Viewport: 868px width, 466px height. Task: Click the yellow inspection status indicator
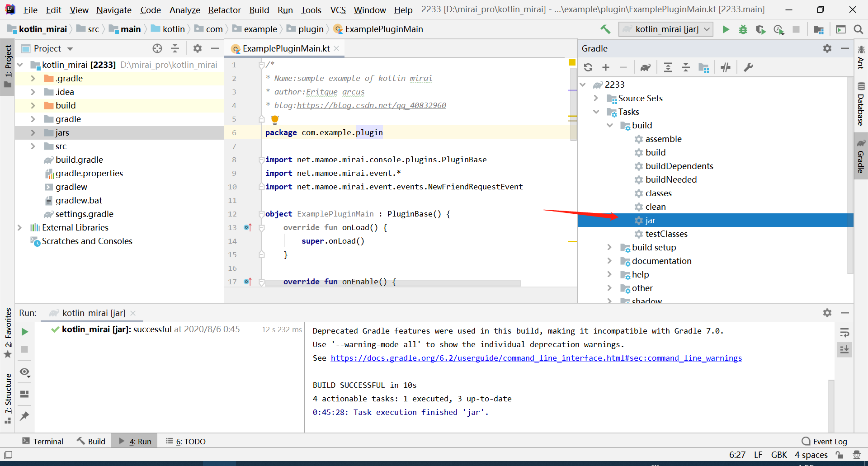(572, 62)
